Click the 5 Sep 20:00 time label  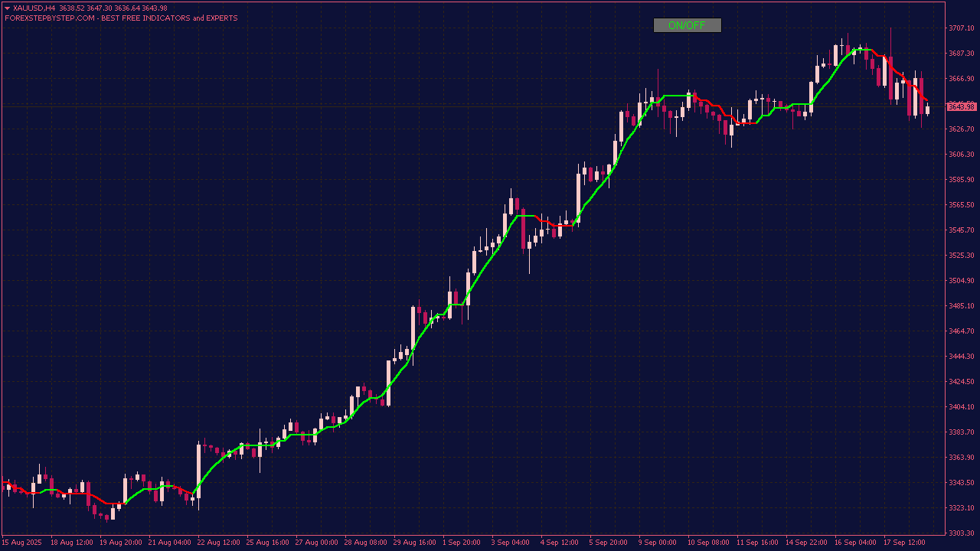(x=608, y=543)
